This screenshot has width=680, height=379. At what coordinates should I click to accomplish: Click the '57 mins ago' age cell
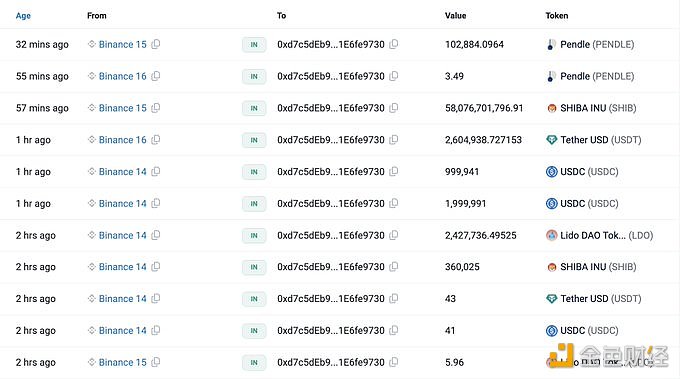point(42,108)
